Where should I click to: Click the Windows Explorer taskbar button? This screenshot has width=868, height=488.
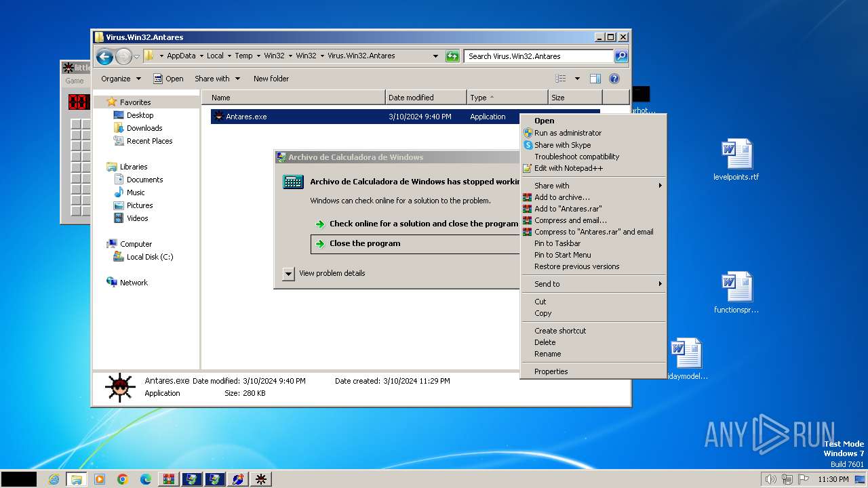pos(76,479)
